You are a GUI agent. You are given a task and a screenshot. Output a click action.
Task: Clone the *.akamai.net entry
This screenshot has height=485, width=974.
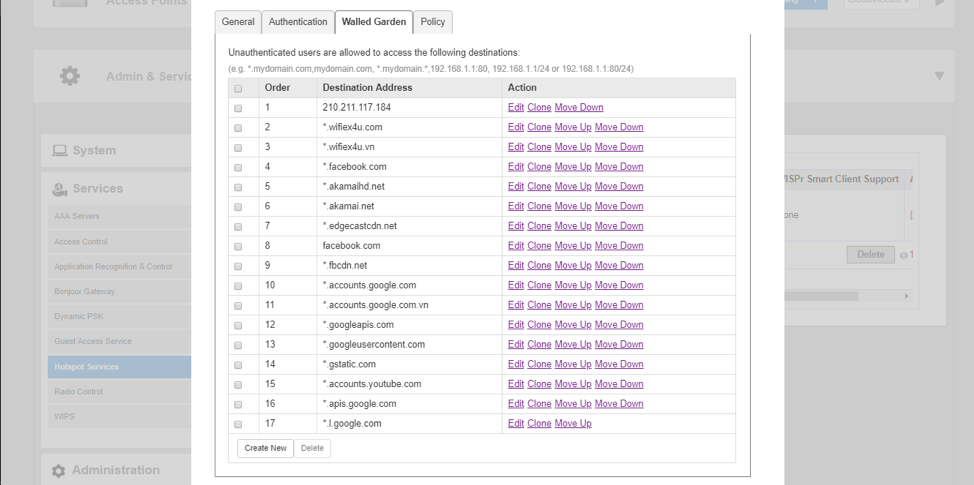tap(539, 206)
